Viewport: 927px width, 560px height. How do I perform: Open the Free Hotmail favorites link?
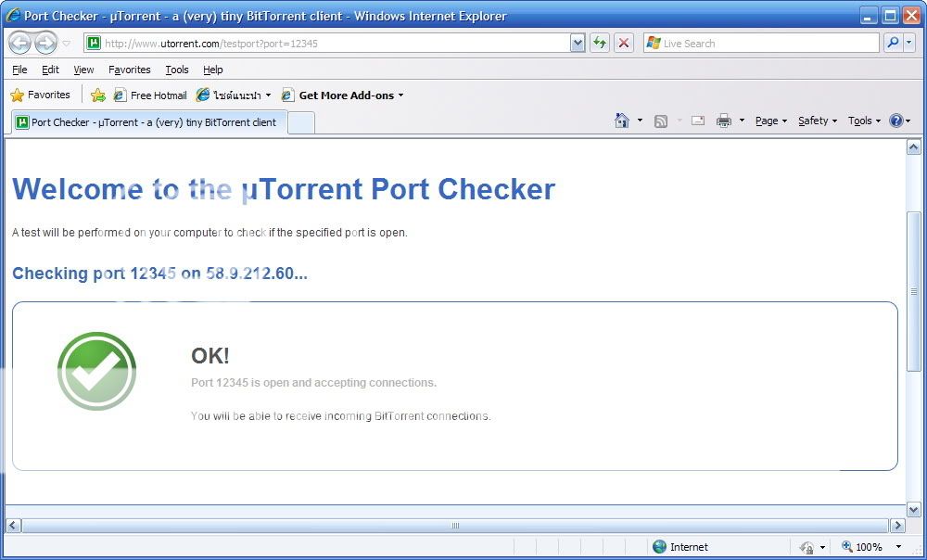pos(150,95)
